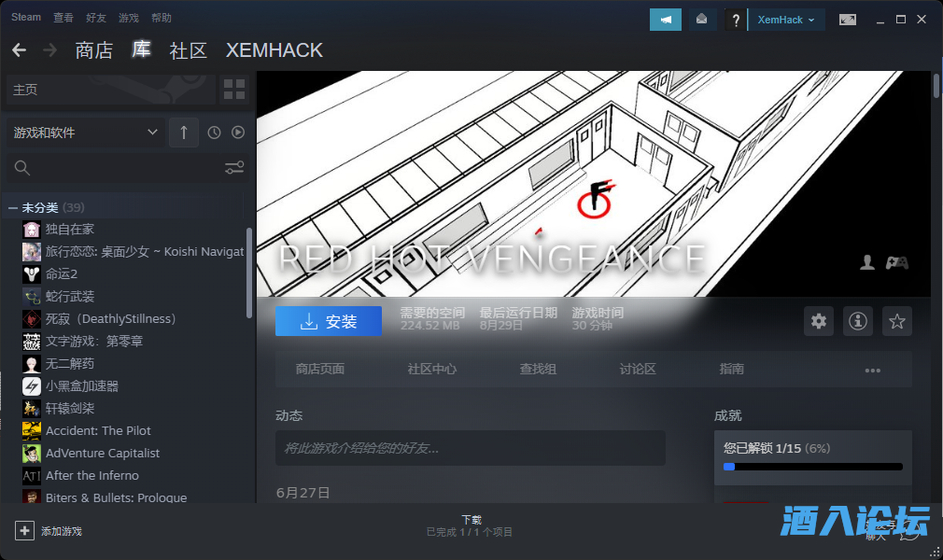Image resolution: width=943 pixels, height=560 pixels.
Task: Open the notifications inbox icon
Action: coord(701,19)
